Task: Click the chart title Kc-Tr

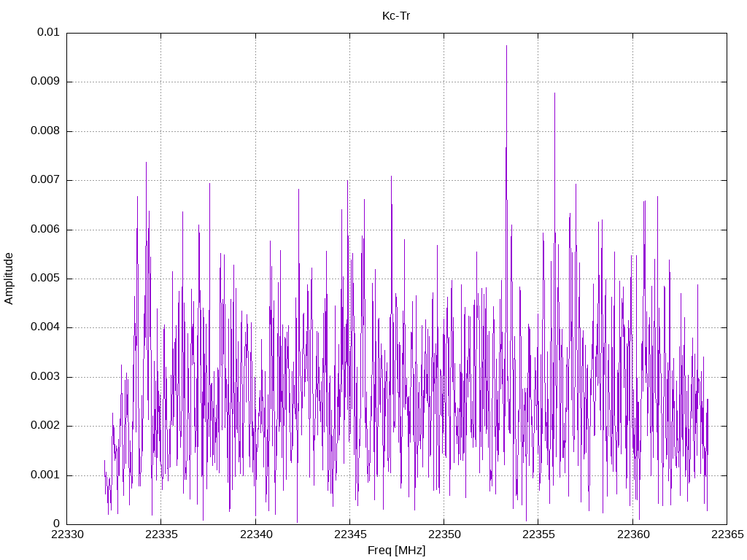Action: 396,16
